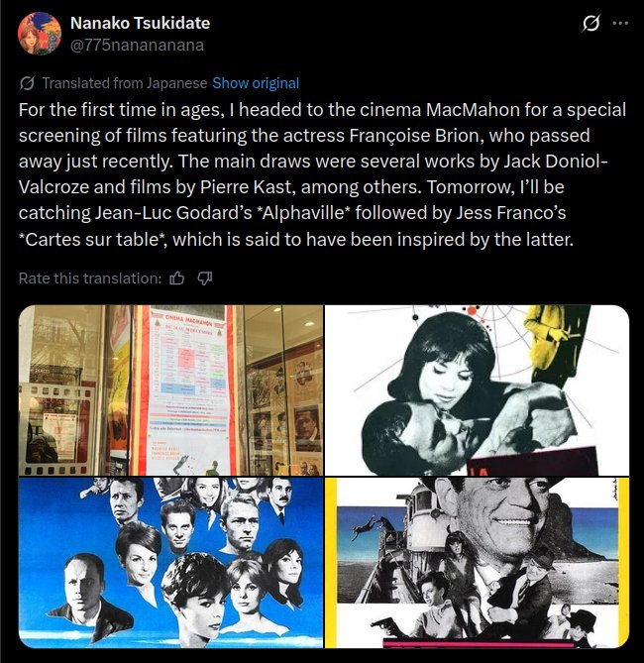The width and height of the screenshot is (644, 663).
Task: Rate the translation with thumbs down
Action: click(205, 278)
